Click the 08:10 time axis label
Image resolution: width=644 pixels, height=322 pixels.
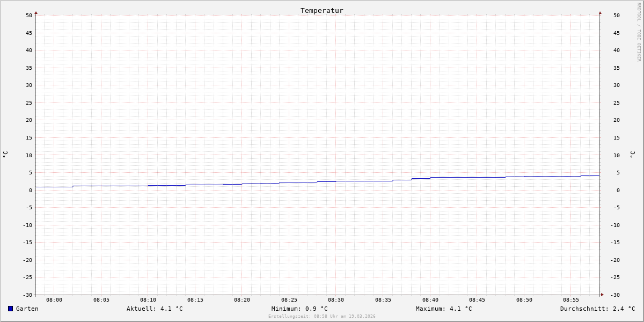148,300
